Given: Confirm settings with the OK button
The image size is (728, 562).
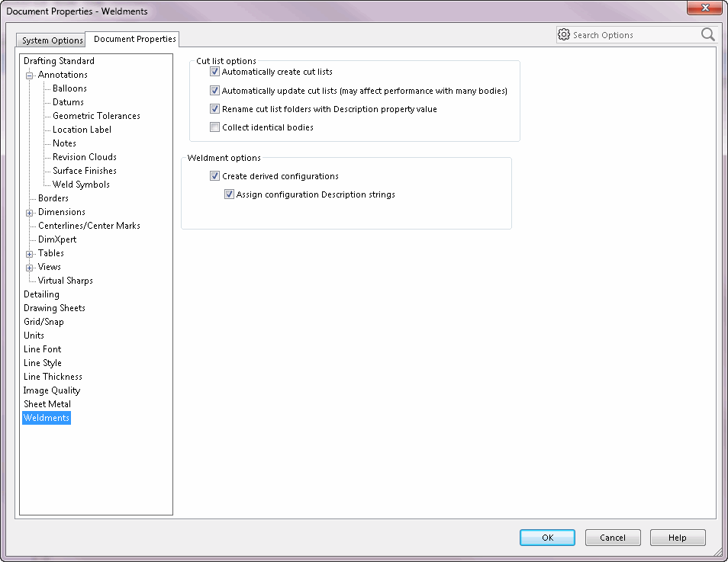Looking at the screenshot, I should tap(547, 538).
